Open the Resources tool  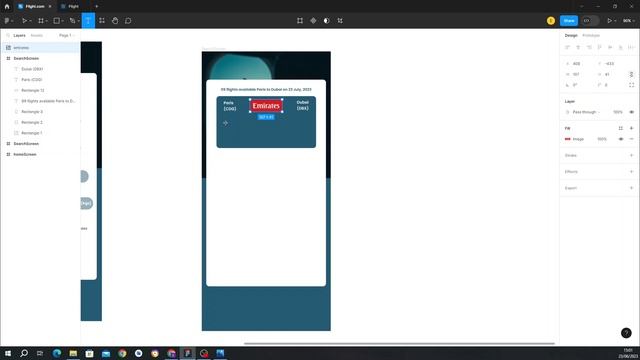tap(102, 21)
